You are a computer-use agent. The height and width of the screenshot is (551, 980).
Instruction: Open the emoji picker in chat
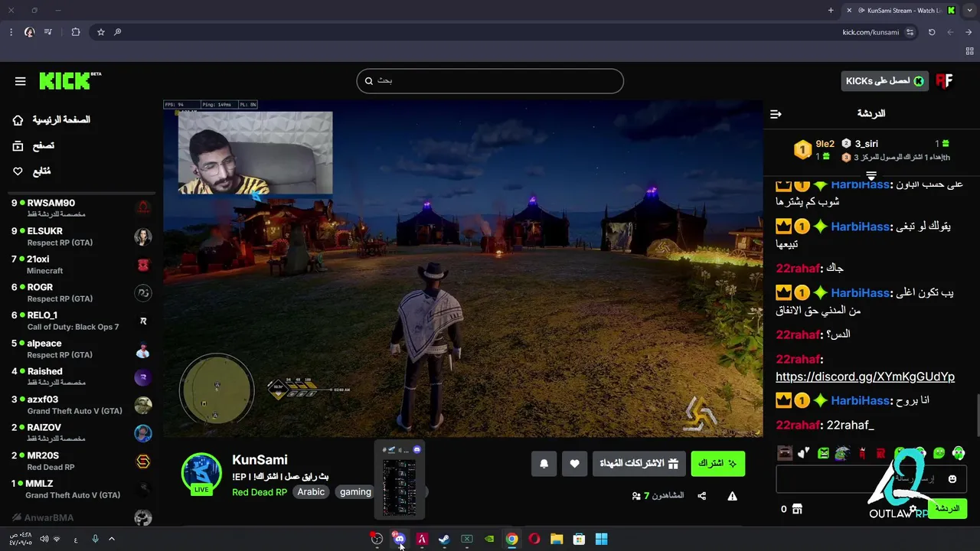pyautogui.click(x=952, y=479)
